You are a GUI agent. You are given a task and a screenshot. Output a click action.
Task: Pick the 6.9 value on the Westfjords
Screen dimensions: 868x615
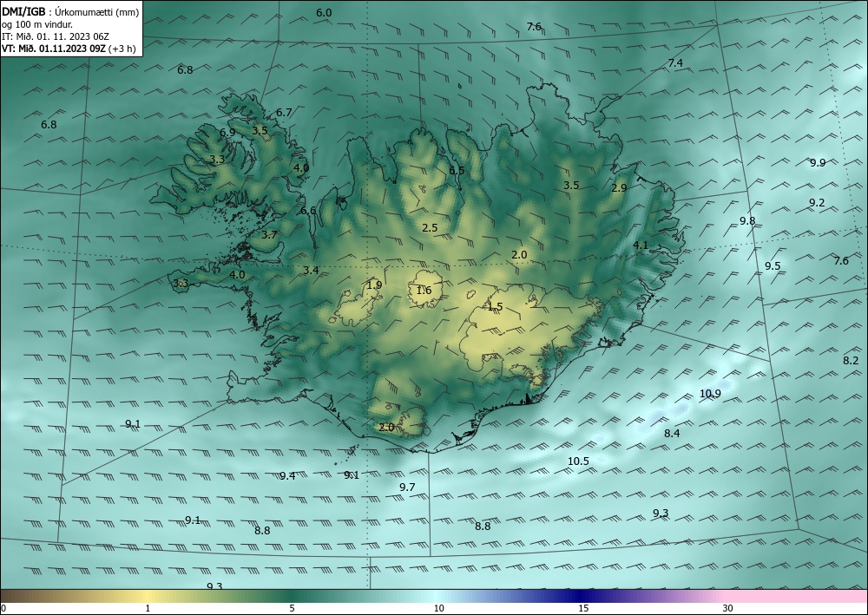(x=227, y=133)
